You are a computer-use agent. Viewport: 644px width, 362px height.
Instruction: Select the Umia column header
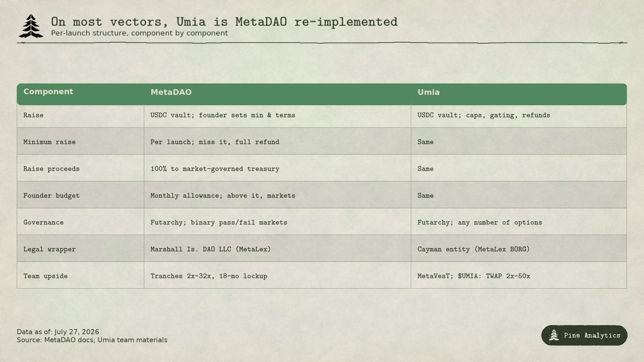pyautogui.click(x=429, y=92)
